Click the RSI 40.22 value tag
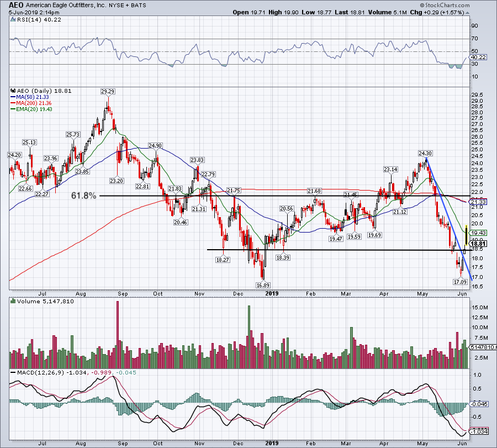The width and height of the screenshot is (497, 448). pyautogui.click(x=479, y=57)
